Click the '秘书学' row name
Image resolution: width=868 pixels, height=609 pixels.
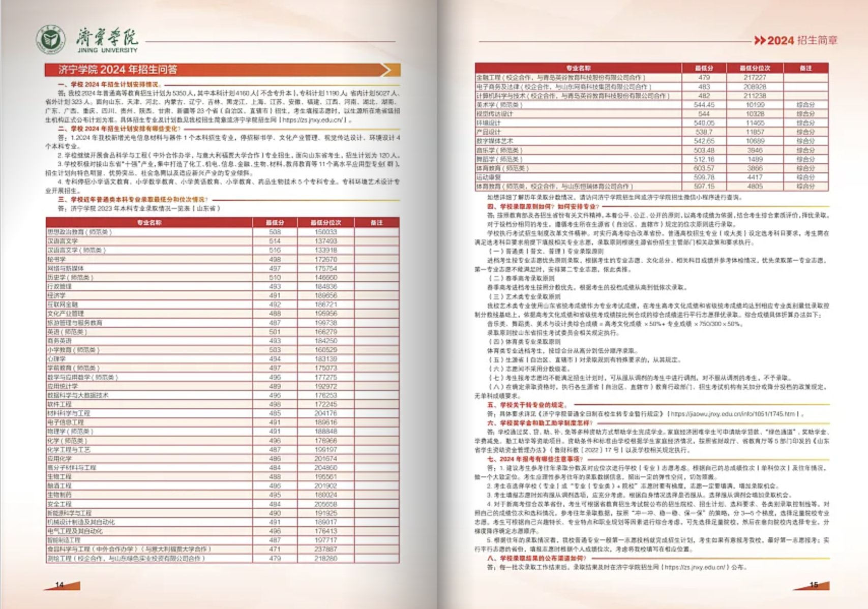pos(56,259)
